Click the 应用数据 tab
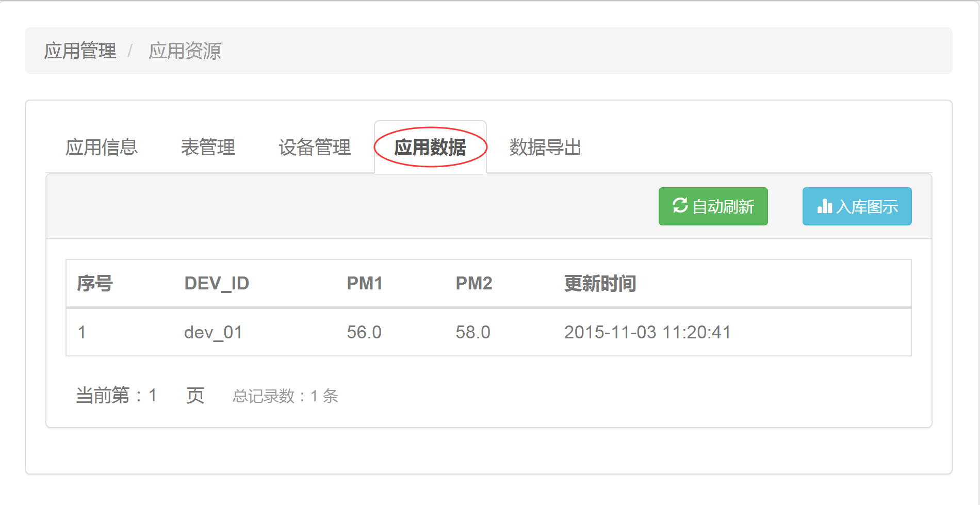Screen dimensions: 980x505 430,148
